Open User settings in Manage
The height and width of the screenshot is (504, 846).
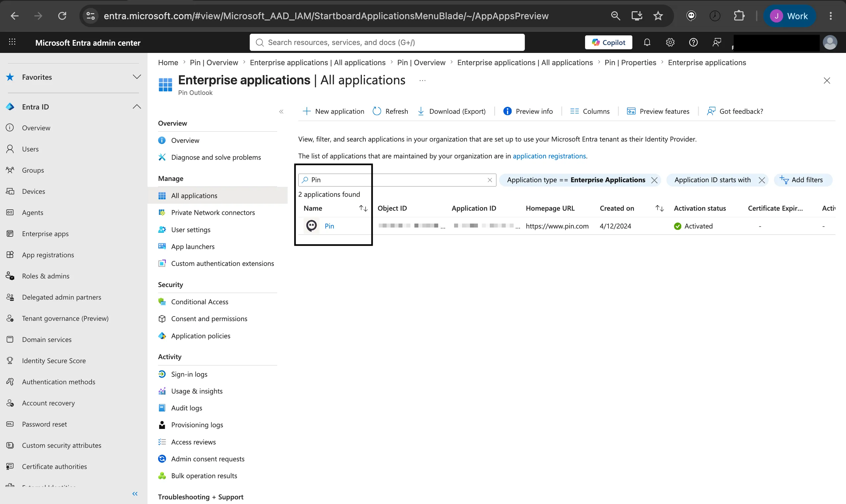click(190, 230)
